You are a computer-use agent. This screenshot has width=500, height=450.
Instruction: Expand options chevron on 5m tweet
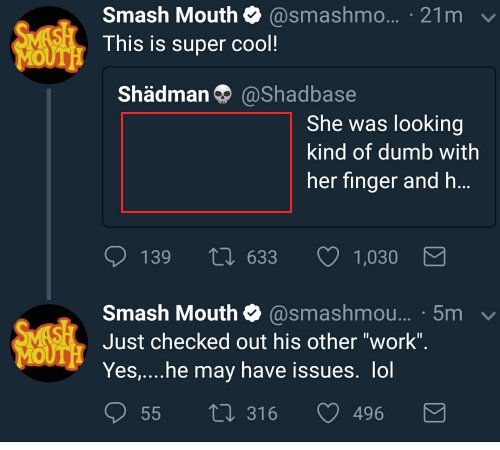(x=488, y=315)
